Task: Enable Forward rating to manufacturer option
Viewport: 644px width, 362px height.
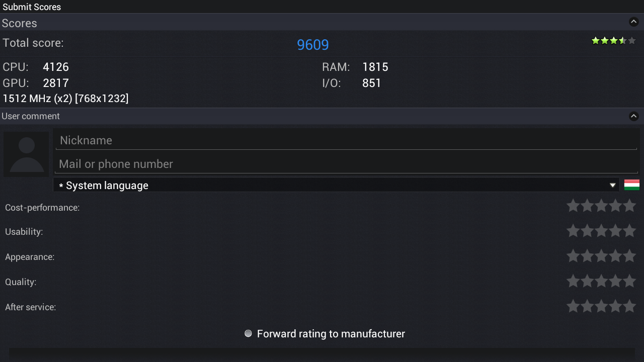Action: (248, 334)
